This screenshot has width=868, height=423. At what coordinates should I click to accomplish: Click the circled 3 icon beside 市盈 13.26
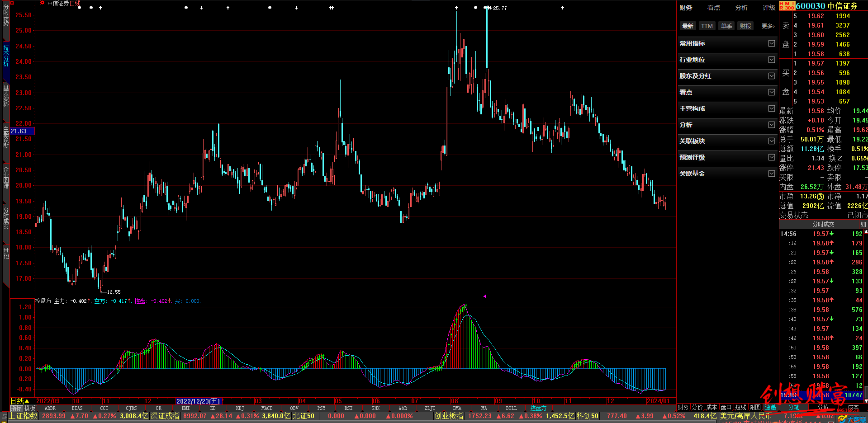[821, 196]
